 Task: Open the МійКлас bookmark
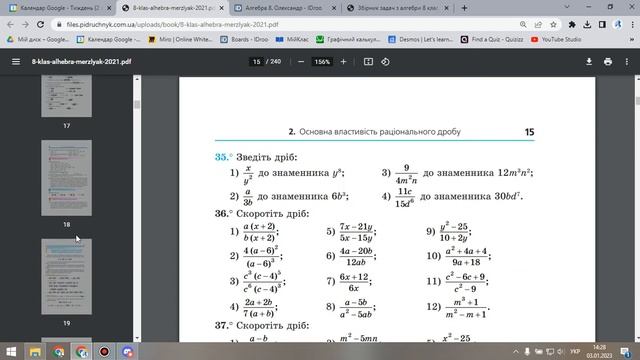(x=293, y=39)
